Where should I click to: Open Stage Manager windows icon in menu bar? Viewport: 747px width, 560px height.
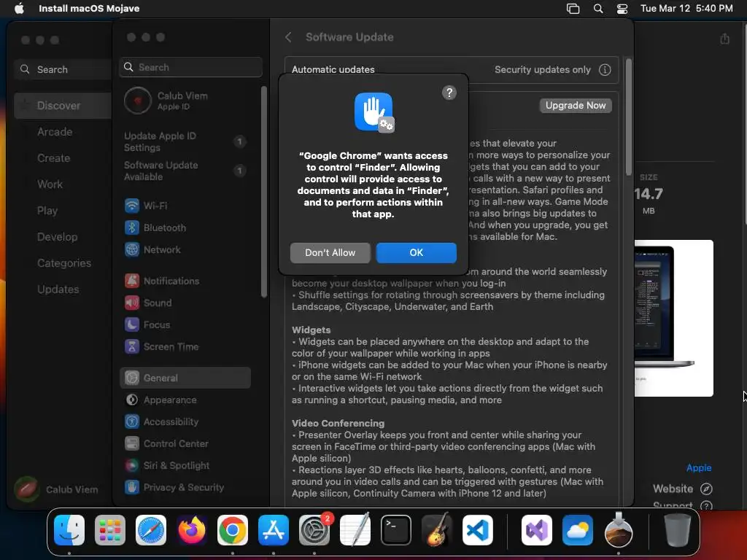573,8
